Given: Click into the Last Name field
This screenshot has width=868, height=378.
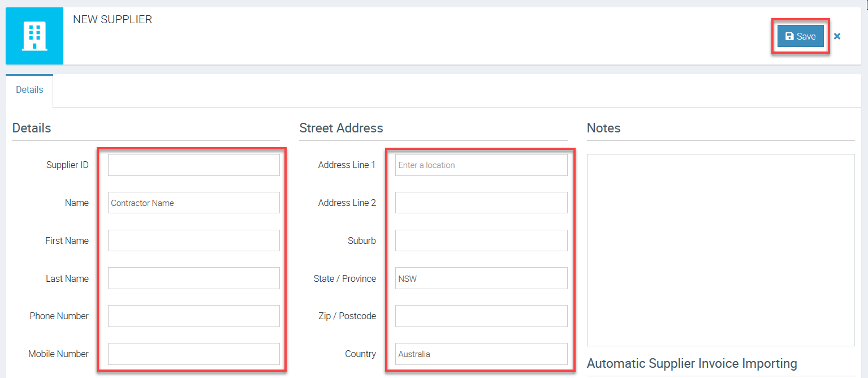Looking at the screenshot, I should (x=193, y=278).
